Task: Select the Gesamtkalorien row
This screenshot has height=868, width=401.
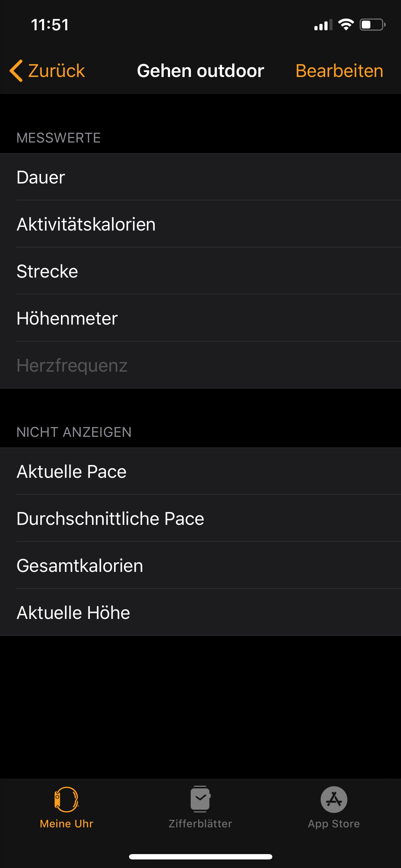Action: click(200, 565)
